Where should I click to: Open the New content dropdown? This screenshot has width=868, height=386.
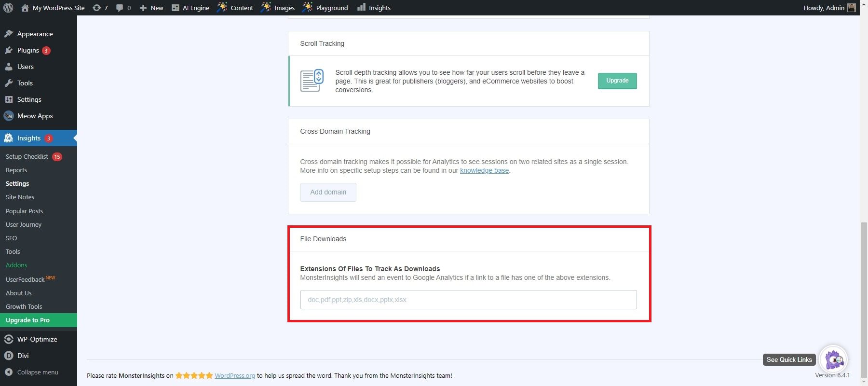coord(151,8)
